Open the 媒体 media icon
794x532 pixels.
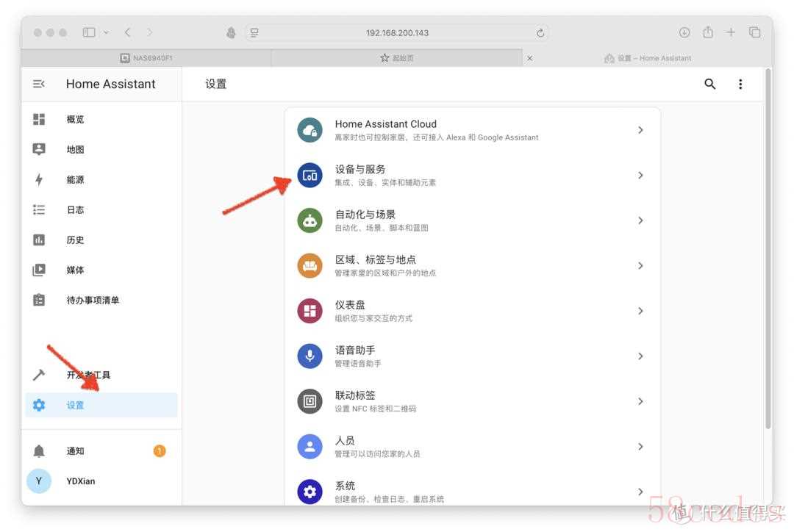(39, 270)
